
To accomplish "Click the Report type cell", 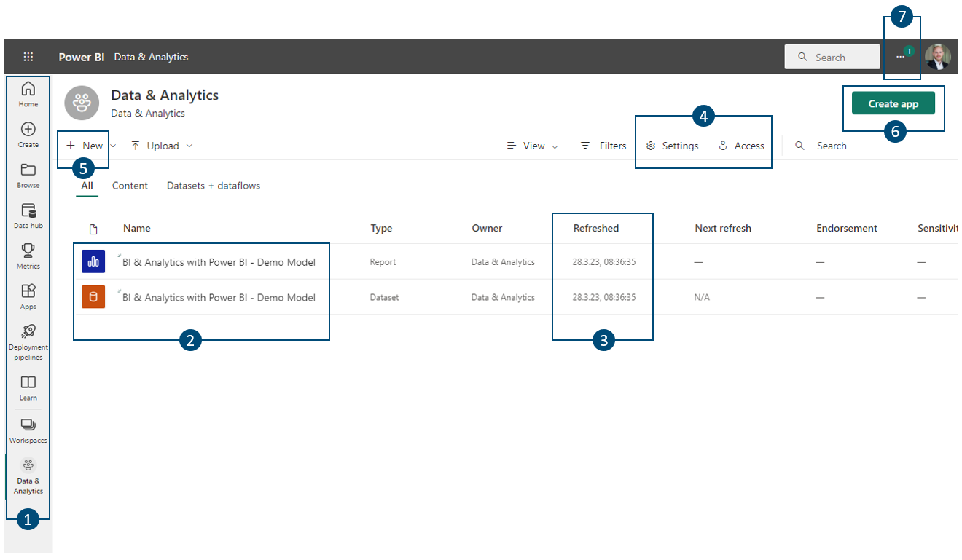I will tap(382, 262).
